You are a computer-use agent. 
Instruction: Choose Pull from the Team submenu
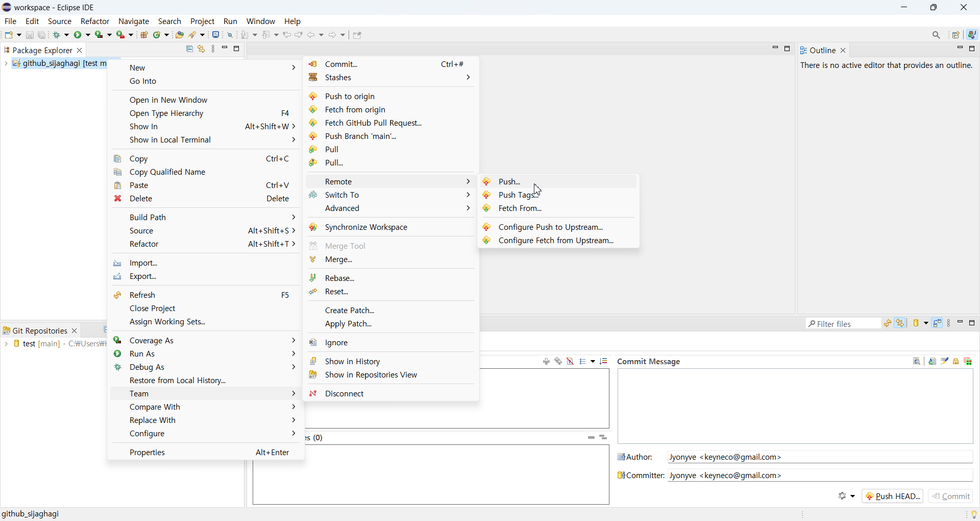[391, 150]
